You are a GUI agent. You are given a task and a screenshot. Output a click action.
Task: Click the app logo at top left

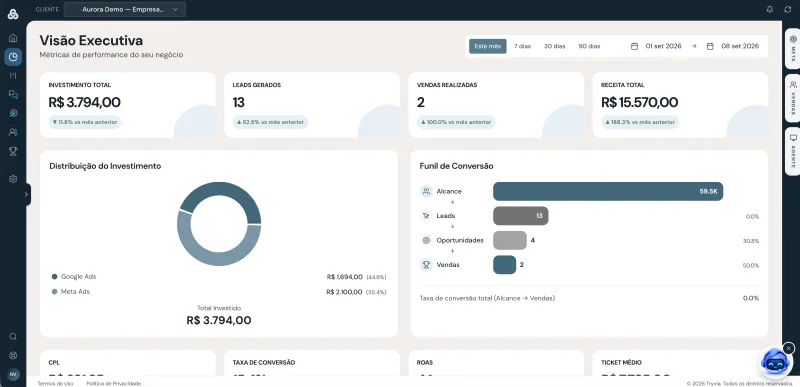pyautogui.click(x=13, y=14)
